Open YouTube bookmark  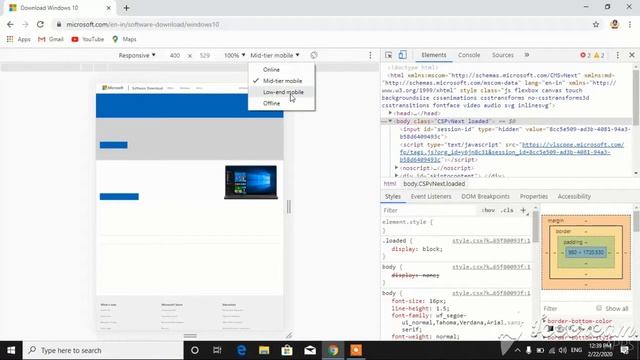coord(88,39)
